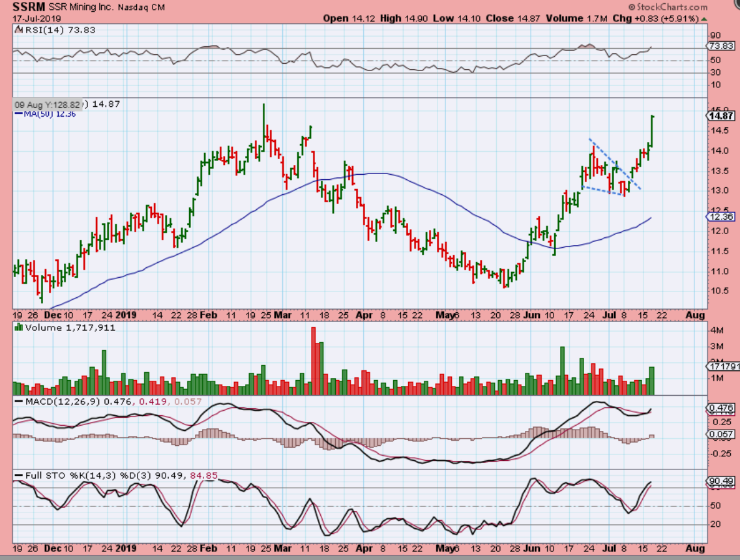This screenshot has height=560, width=740.
Task: Click the 14.87 last price axis tag
Action: click(x=720, y=116)
